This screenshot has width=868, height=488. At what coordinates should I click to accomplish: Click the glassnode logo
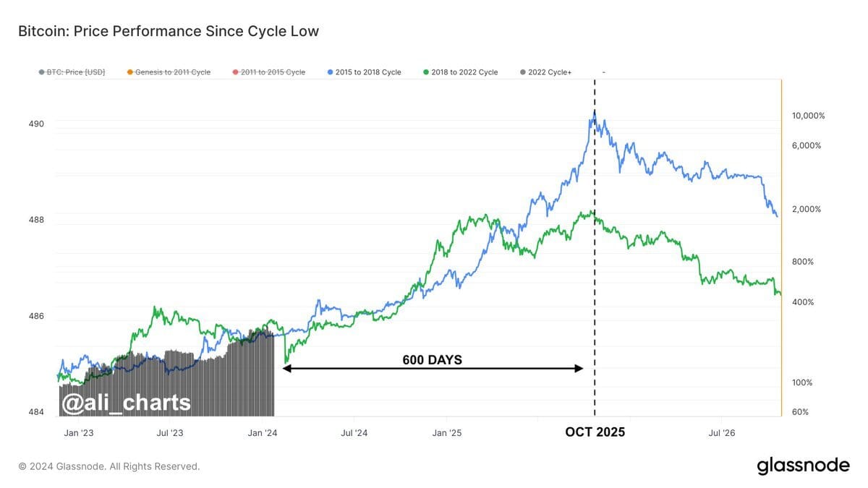[803, 466]
